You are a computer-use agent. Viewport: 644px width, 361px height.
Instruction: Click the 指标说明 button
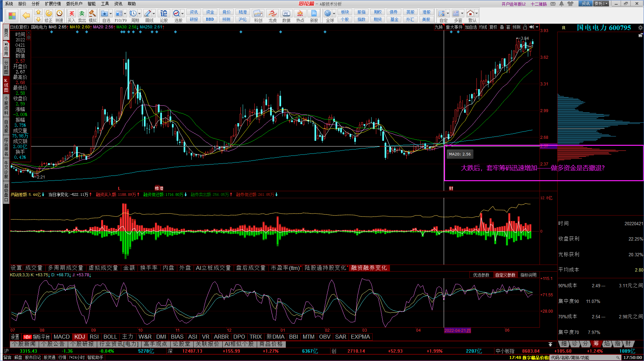pos(528,275)
